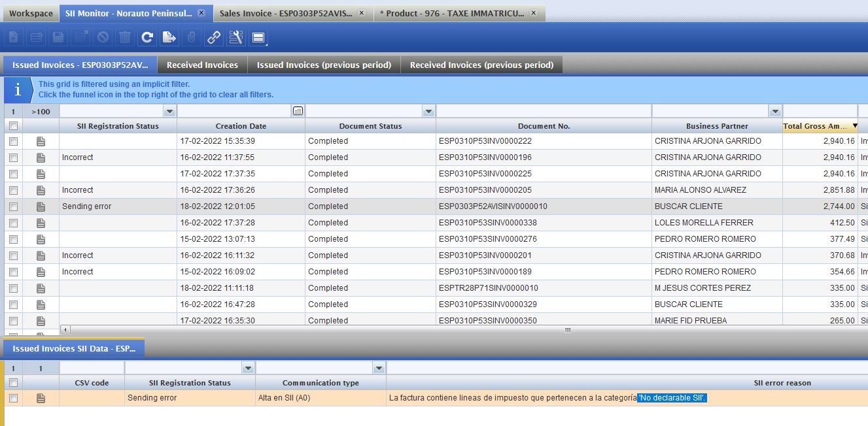Sort by the Total Gross Amount column header
Screen dimensions: 868x426
819,126
